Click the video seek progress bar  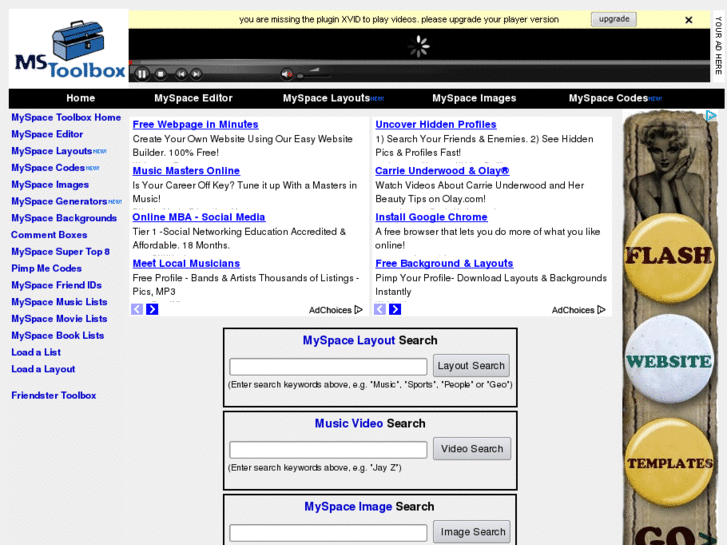point(419,62)
